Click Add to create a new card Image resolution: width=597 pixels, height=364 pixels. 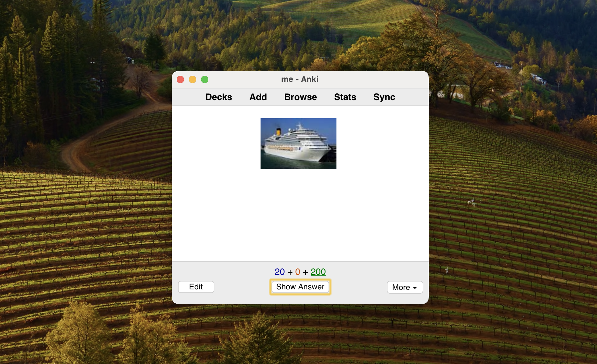click(258, 97)
